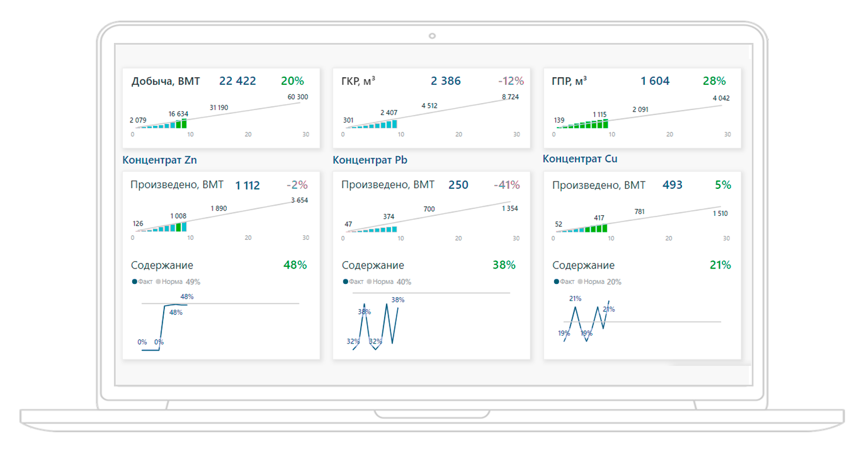The width and height of the screenshot is (868, 450).
Task: Open the Концентрат Cu section heading
Action: click(580, 159)
